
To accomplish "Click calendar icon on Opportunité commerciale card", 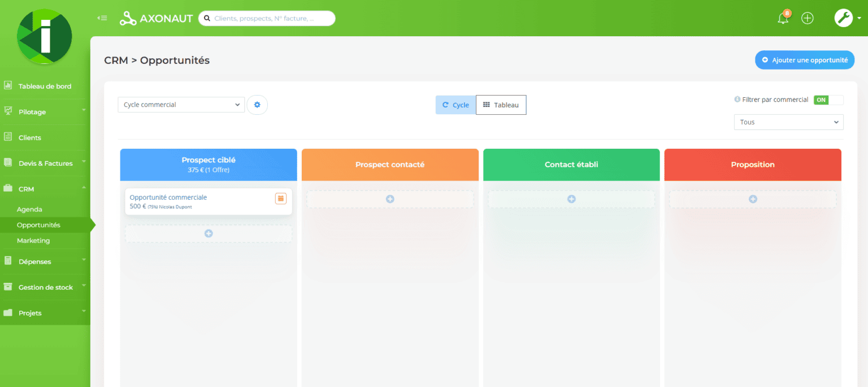I will (280, 198).
